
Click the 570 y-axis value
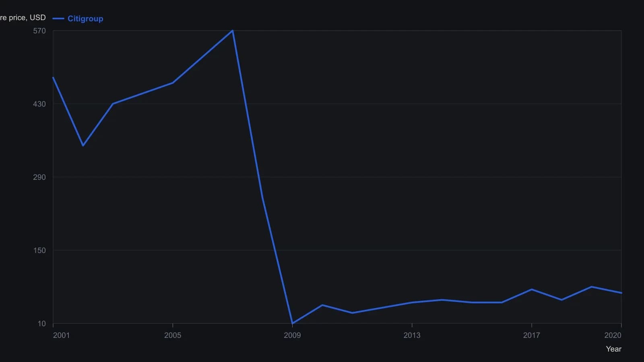click(x=39, y=31)
